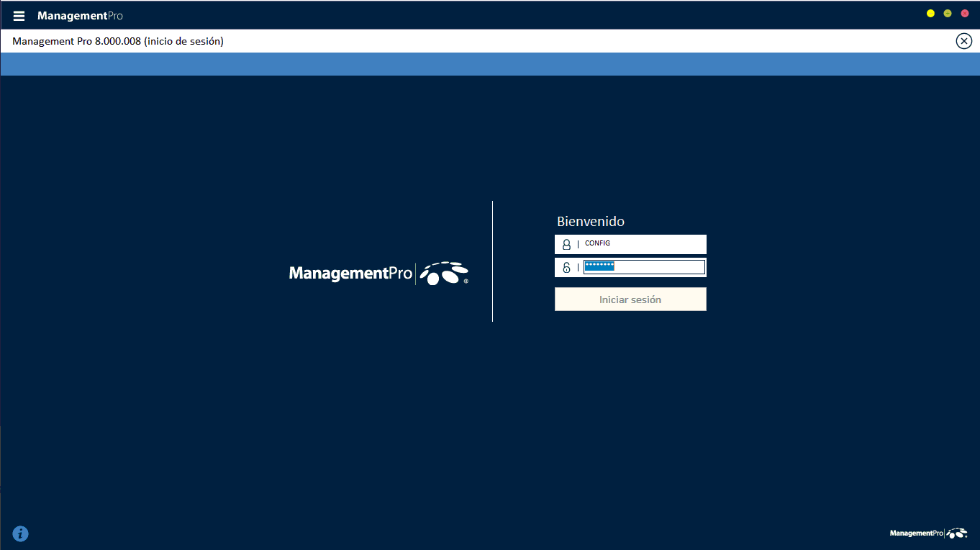Click the vertical divider line beside the login form
The width and height of the screenshot is (980, 550).
pyautogui.click(x=493, y=261)
